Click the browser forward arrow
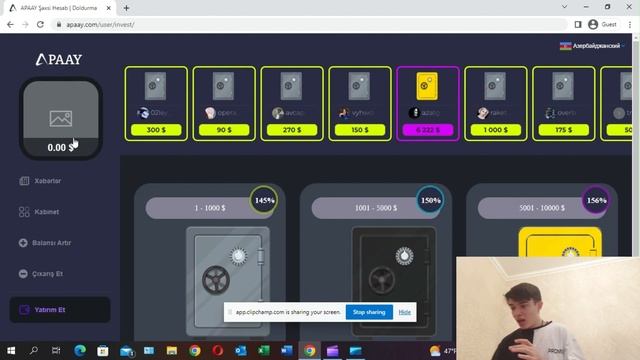 coord(25,24)
